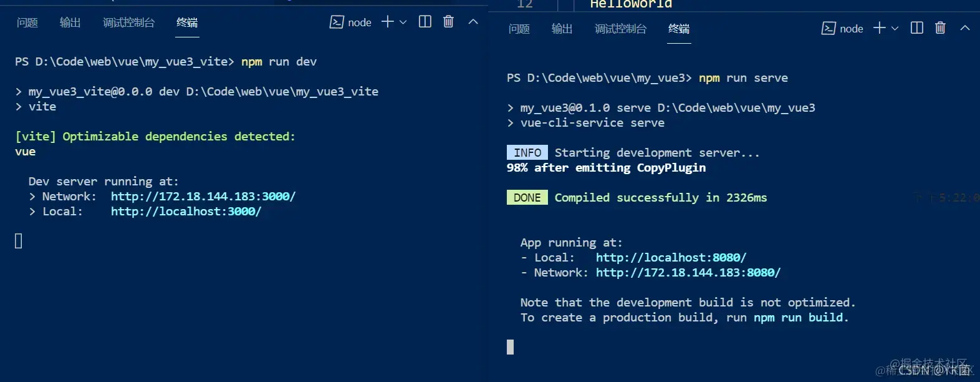The image size is (980, 382).
Task: Click the 'npm run build' text
Action: click(x=799, y=318)
